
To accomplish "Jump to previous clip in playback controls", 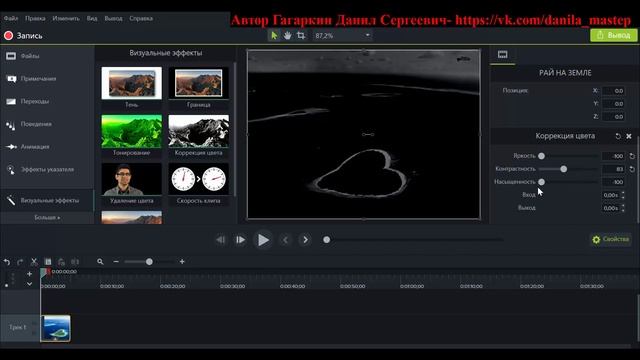I will point(220,240).
